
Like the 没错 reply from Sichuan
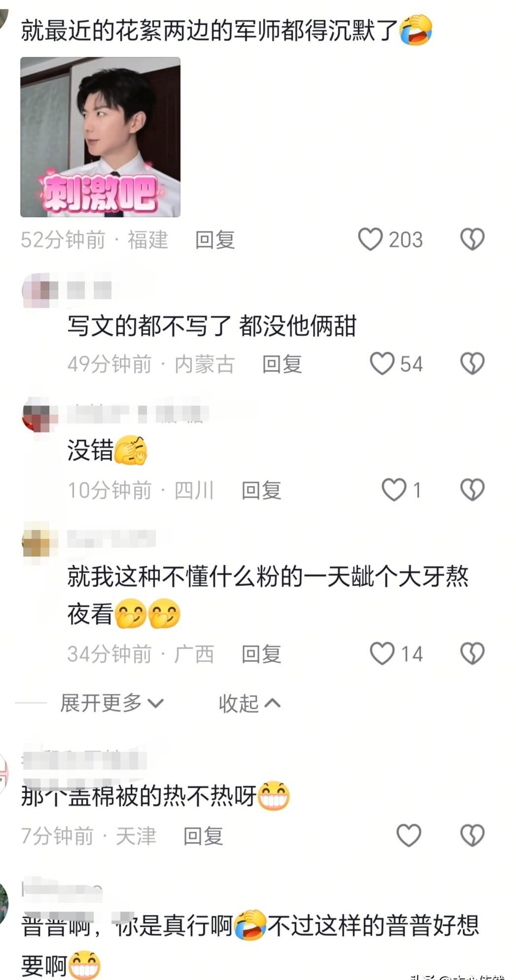click(394, 490)
